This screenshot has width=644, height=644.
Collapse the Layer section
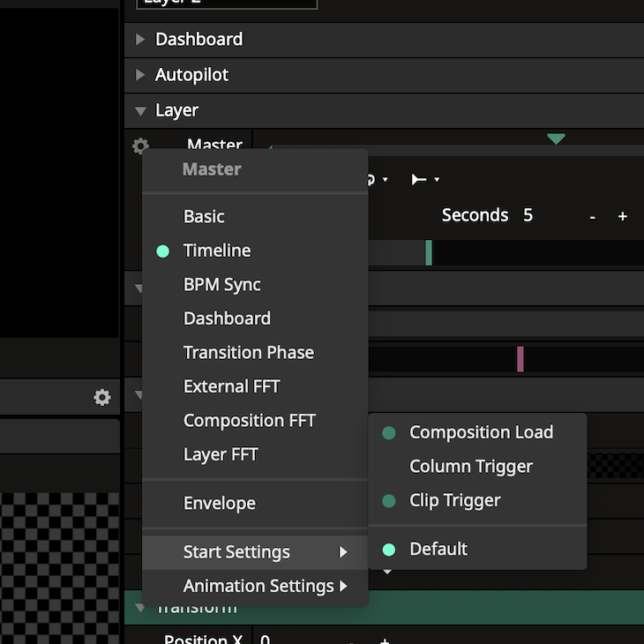coord(141,111)
